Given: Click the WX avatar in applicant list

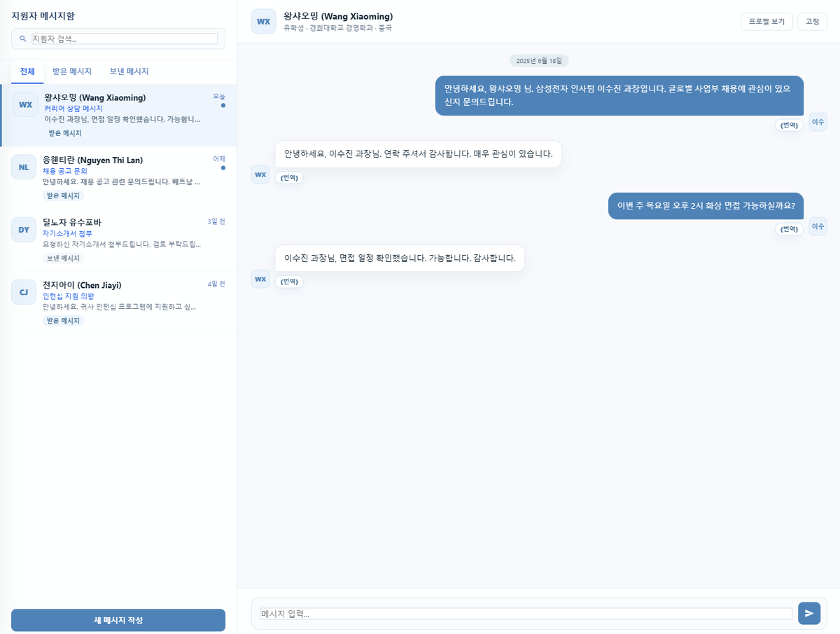Looking at the screenshot, I should tap(25, 104).
